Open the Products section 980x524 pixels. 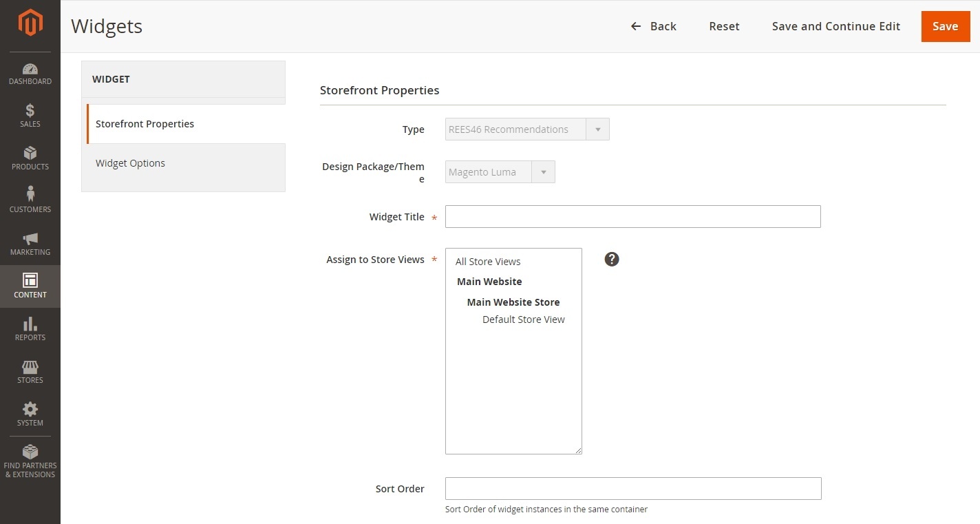coord(30,158)
